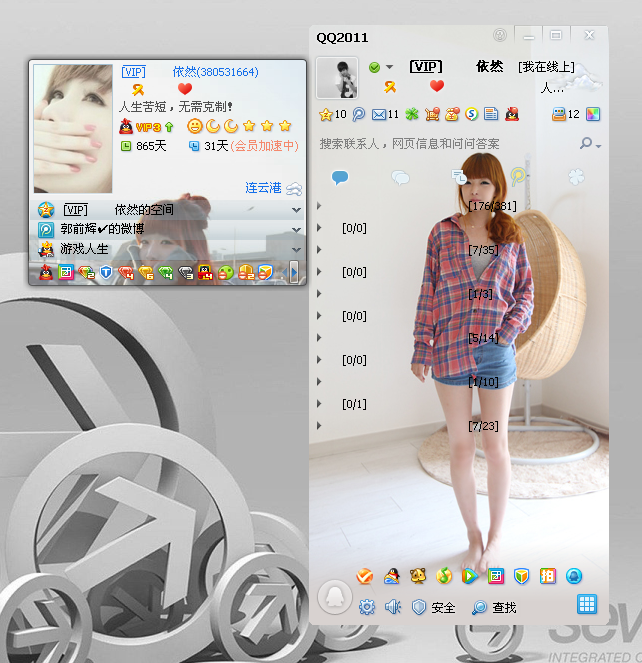Screen dimensions: 642x663
Task: Switch to the recent contacts tab
Action: tap(459, 177)
